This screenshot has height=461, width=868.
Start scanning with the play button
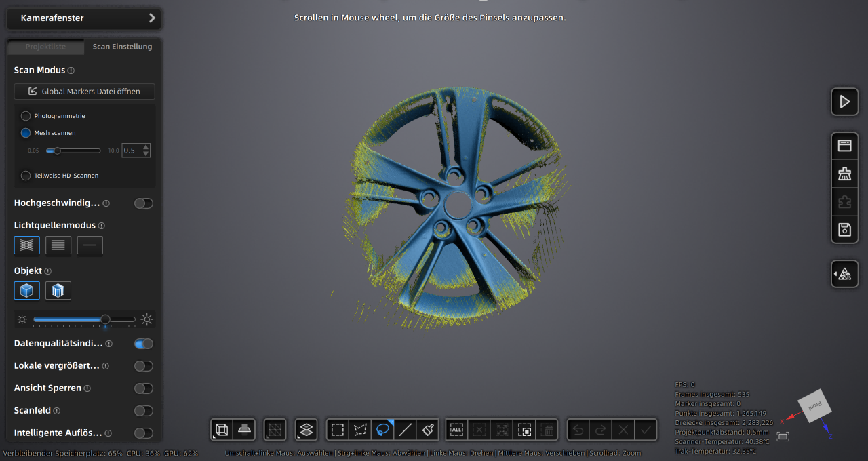click(844, 102)
